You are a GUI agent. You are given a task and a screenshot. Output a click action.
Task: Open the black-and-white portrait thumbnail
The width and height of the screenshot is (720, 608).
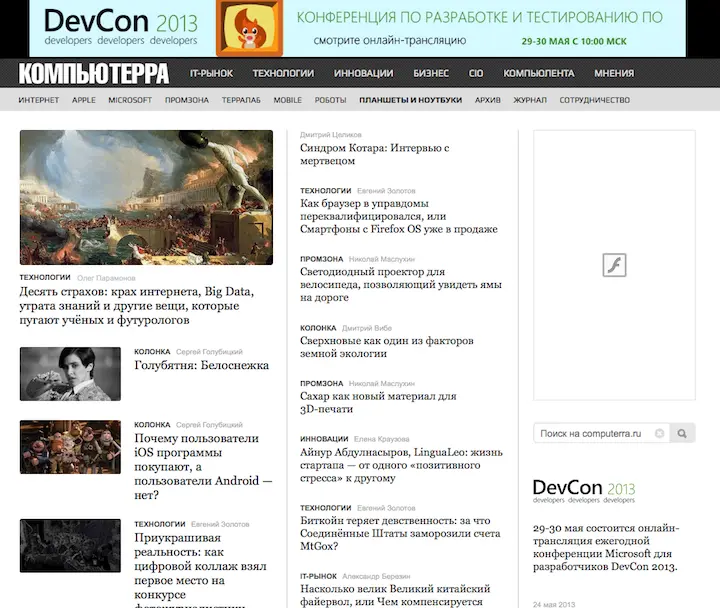pyautogui.click(x=70, y=374)
